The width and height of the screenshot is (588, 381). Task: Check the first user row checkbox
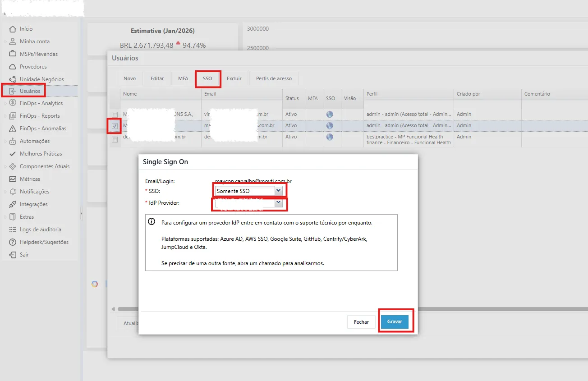(115, 115)
